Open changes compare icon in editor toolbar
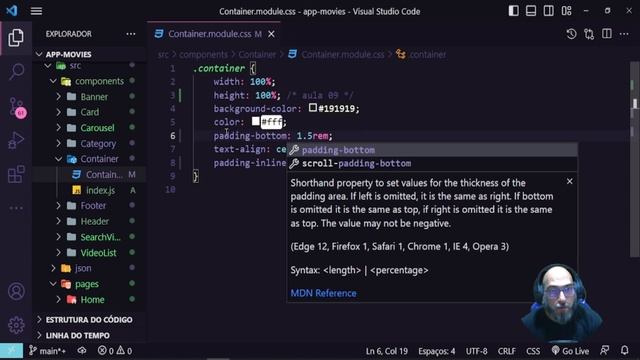This screenshot has height=360, width=640. coord(589,34)
